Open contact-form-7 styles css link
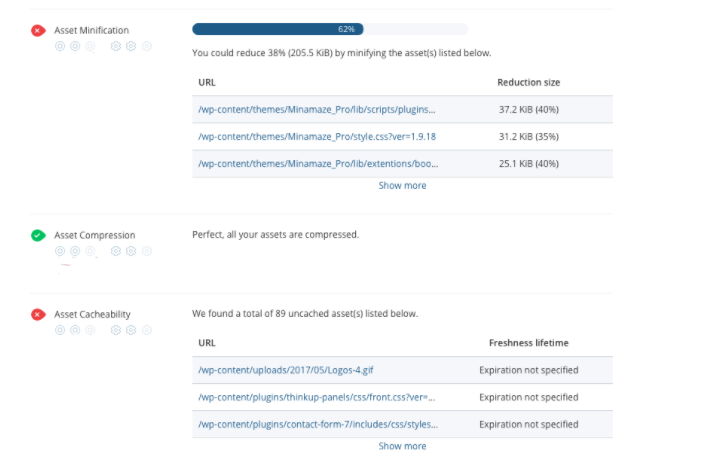710x476 pixels. coord(318,424)
